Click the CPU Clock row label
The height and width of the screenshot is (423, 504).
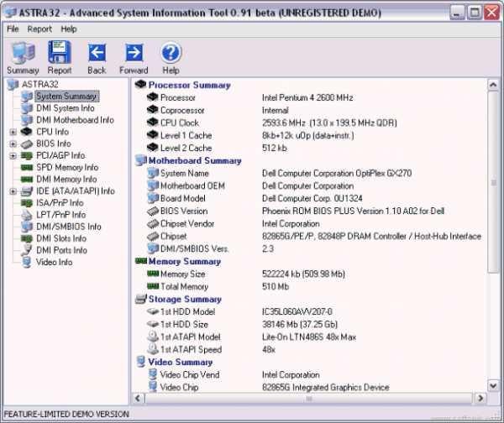180,123
